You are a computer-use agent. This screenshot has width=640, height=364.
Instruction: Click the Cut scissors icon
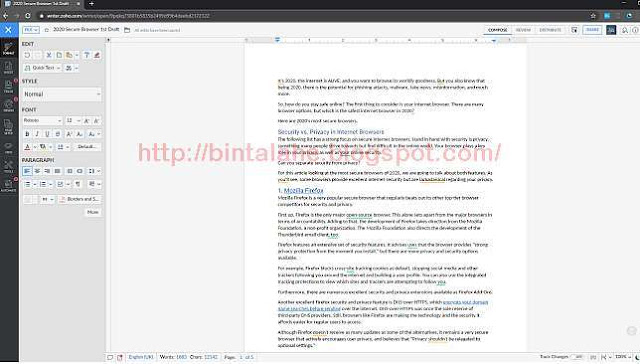click(49, 55)
